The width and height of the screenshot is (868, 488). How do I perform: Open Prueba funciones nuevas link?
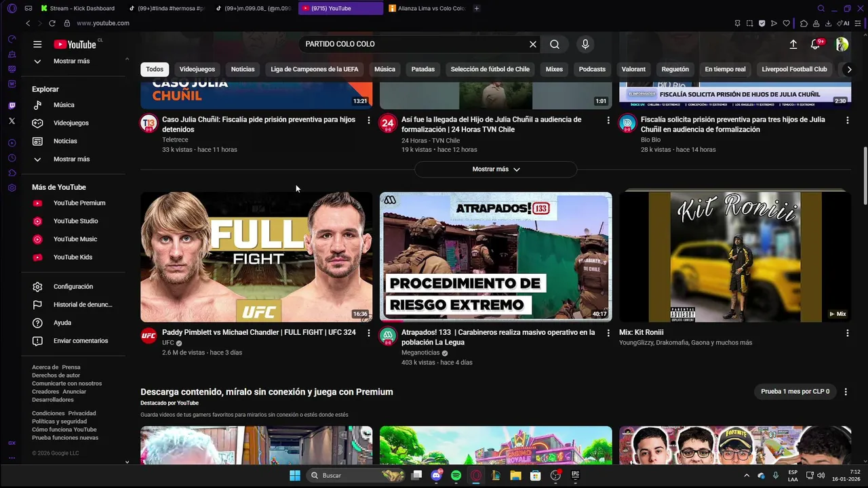point(65,438)
